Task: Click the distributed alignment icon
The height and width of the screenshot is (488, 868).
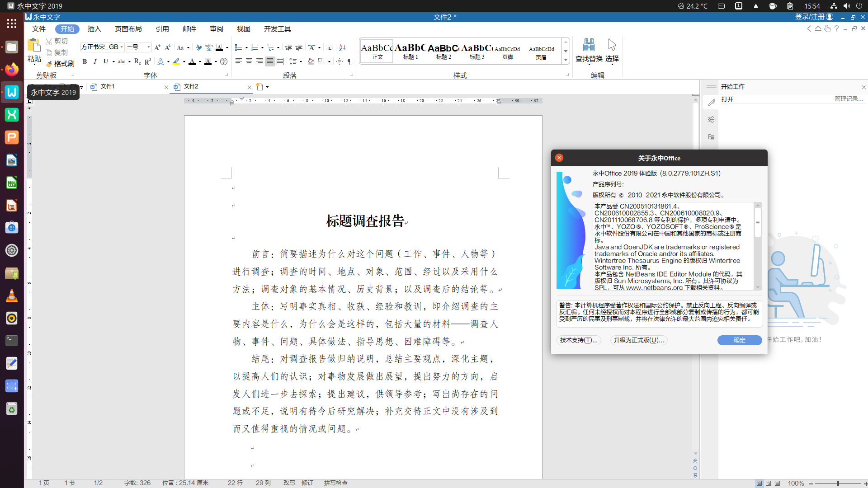Action: 280,61
